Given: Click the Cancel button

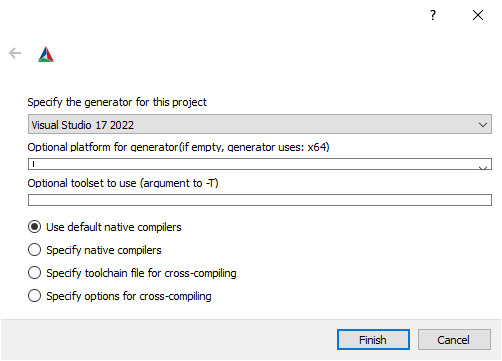Looking at the screenshot, I should [454, 340].
